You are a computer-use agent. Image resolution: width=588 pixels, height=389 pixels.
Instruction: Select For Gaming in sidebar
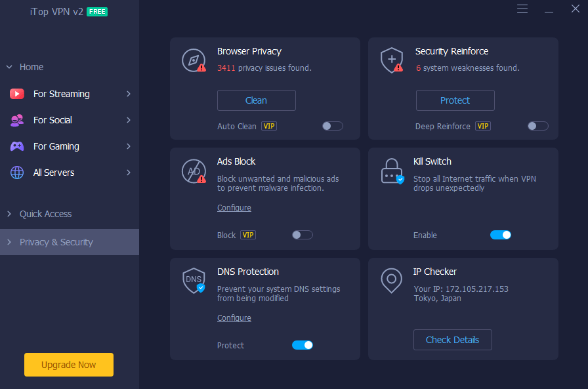tap(70, 146)
